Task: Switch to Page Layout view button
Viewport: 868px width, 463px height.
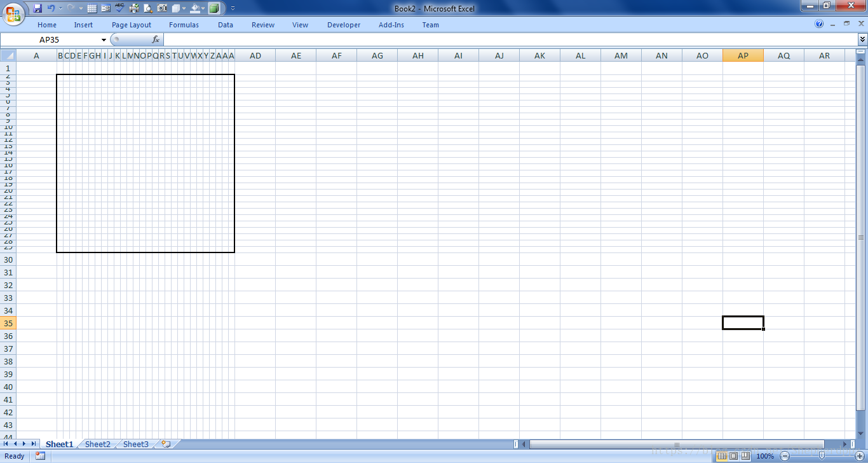Action: tap(733, 456)
